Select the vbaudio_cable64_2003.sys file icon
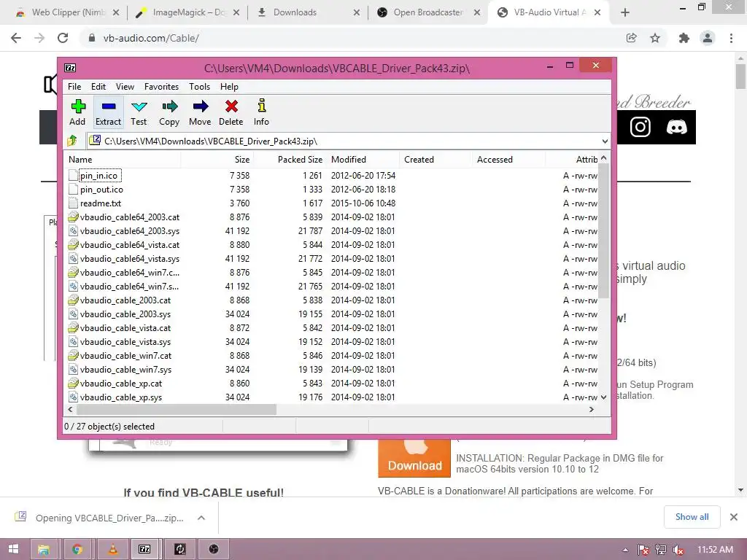This screenshot has height=560, width=747. pyautogui.click(x=73, y=231)
